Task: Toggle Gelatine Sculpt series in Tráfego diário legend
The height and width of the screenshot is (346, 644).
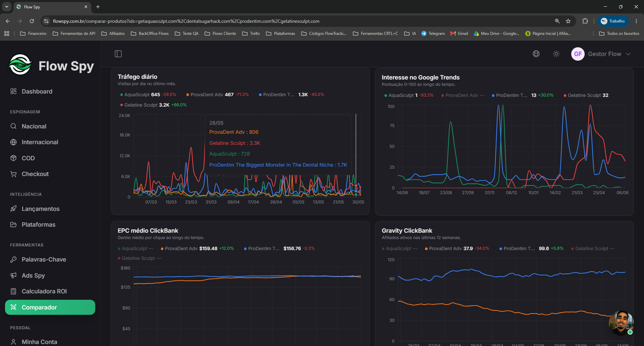Action: [153, 105]
